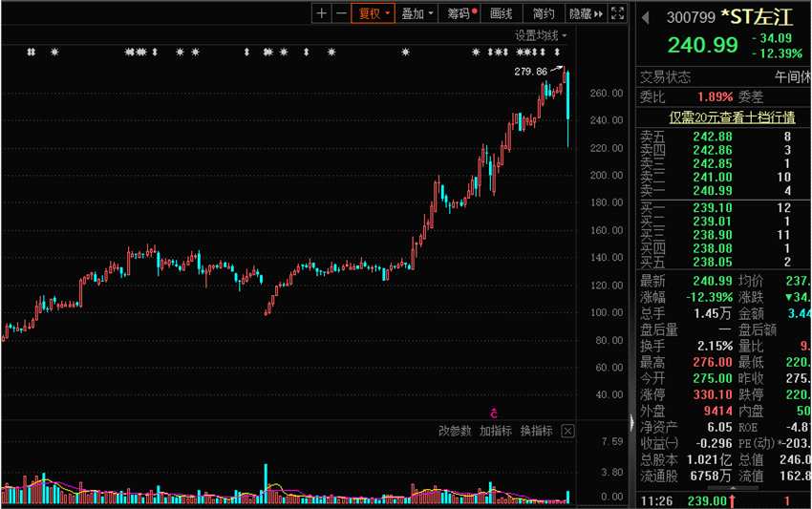This screenshot has width=812, height=509.
Task: Switch to 简约 simple mode
Action: coord(544,13)
